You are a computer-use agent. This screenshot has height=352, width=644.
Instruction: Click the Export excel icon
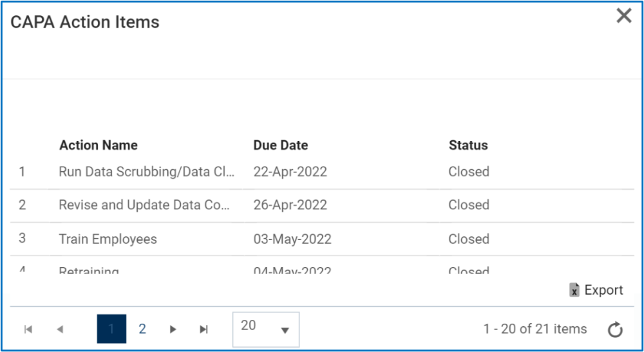(x=574, y=290)
